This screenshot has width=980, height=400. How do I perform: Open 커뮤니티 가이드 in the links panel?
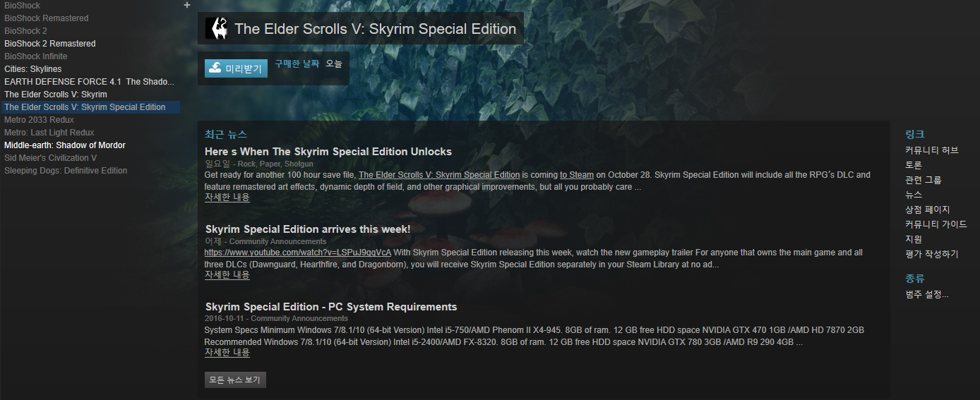coord(936,224)
